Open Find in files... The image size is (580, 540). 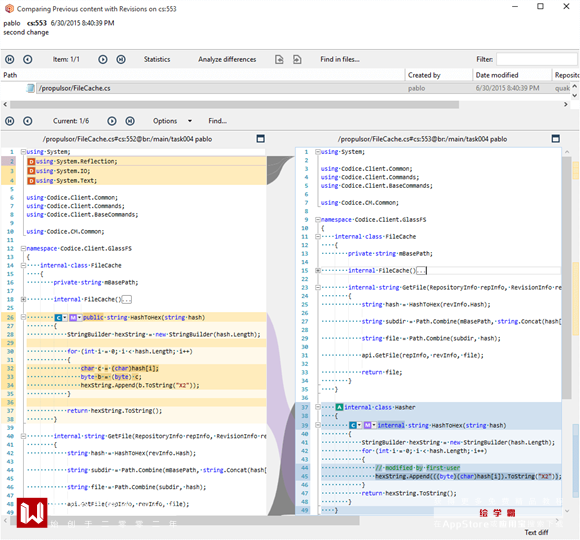point(340,59)
